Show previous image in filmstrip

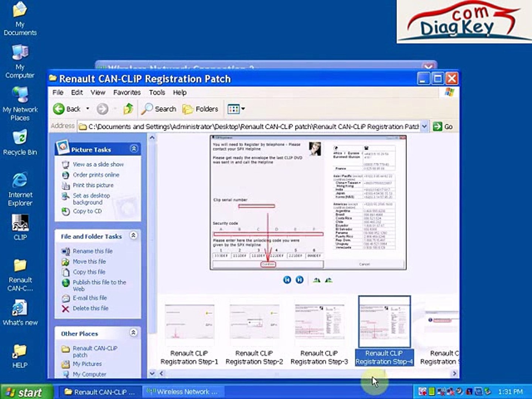tap(287, 280)
